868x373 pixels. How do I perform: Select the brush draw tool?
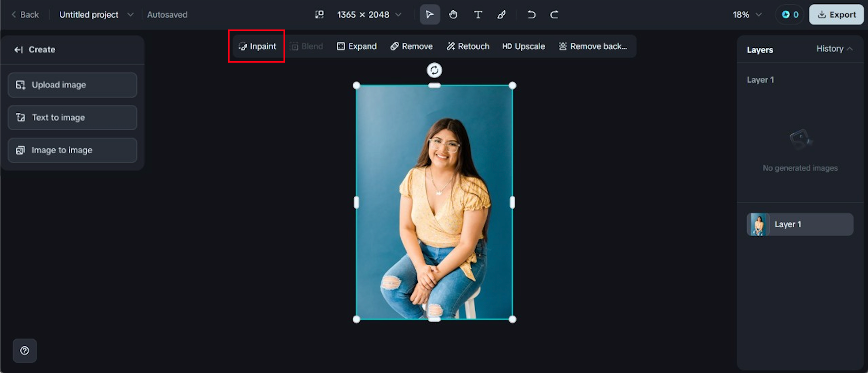[x=502, y=15]
